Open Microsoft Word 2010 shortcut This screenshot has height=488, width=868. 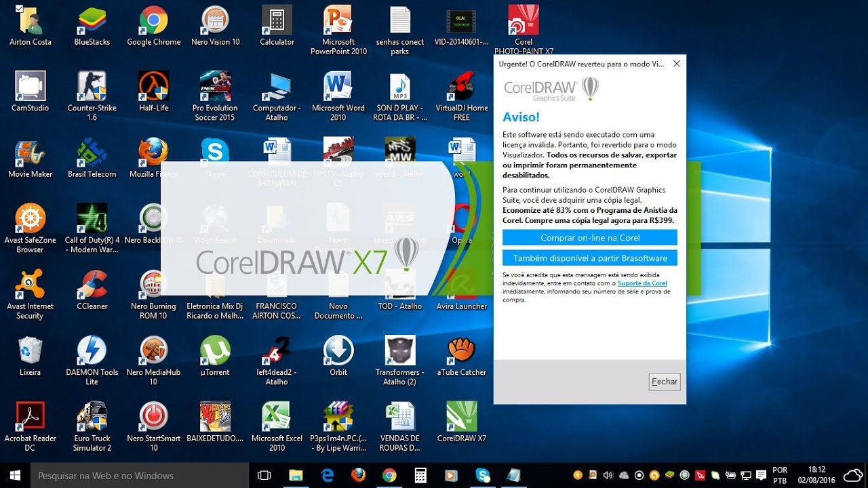[x=338, y=96]
